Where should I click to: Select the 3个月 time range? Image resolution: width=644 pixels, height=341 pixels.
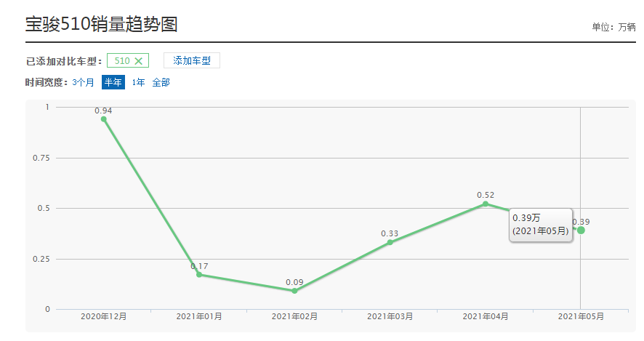tap(84, 83)
